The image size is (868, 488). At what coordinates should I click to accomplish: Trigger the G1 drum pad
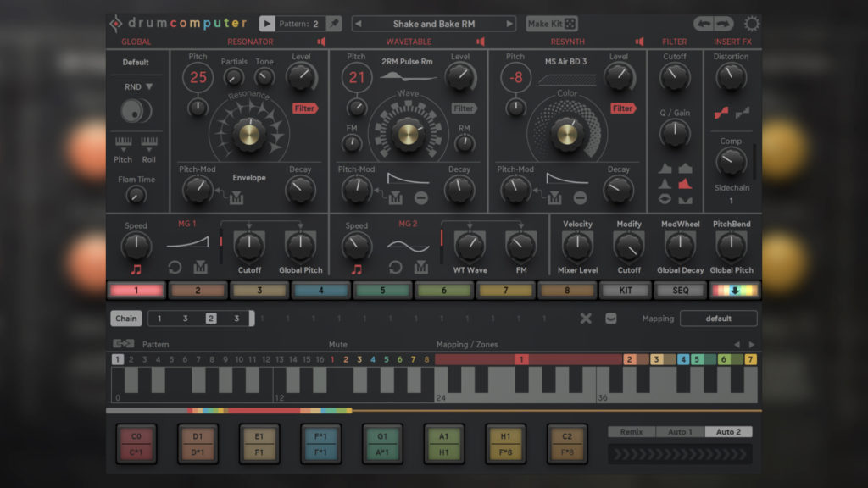pyautogui.click(x=382, y=444)
